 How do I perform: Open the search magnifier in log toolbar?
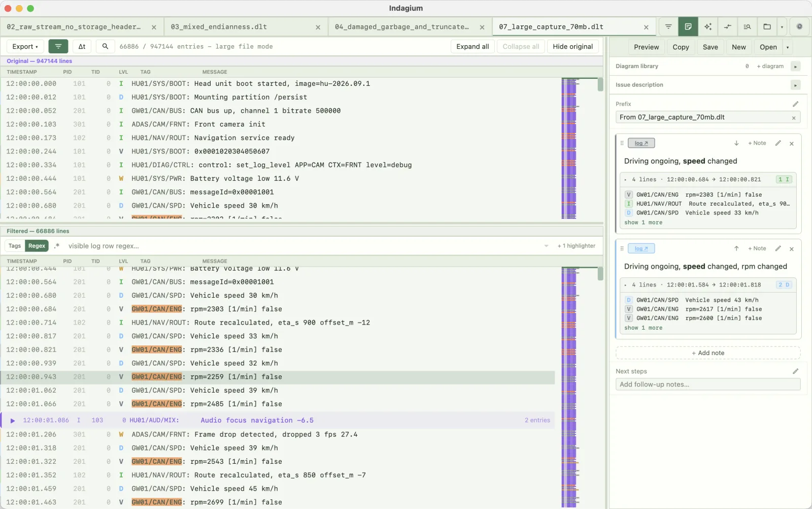coord(105,46)
